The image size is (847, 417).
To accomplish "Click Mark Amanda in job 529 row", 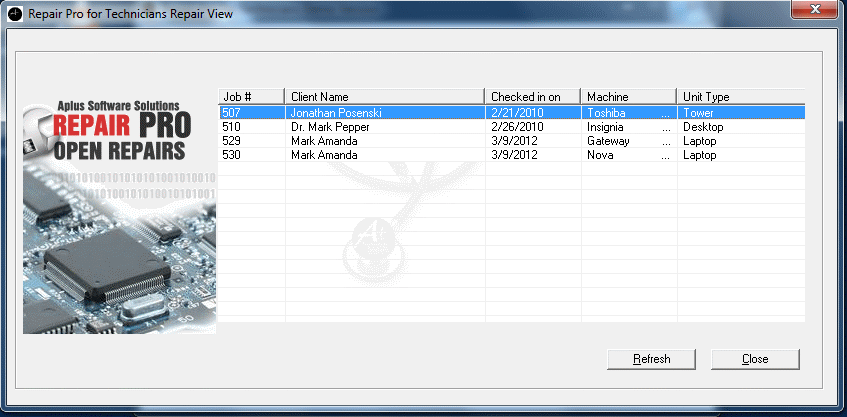I will [324, 141].
